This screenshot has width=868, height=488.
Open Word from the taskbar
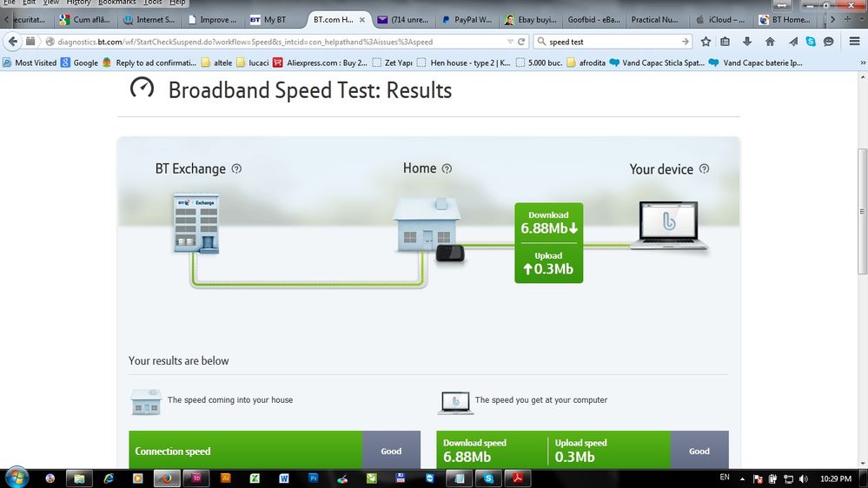(283, 478)
